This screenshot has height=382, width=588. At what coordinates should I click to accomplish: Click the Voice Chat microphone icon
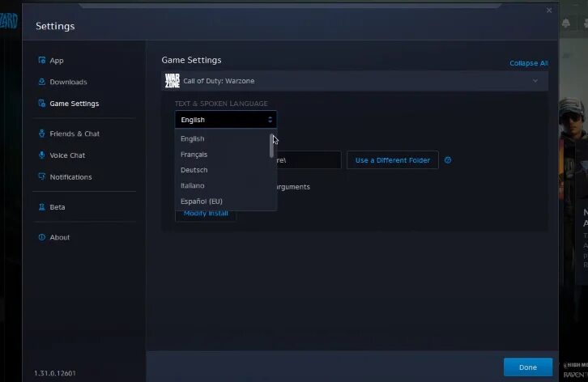(41, 155)
